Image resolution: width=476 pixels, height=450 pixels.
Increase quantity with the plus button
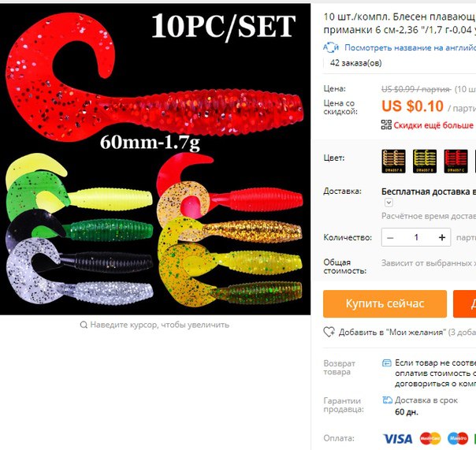click(442, 237)
